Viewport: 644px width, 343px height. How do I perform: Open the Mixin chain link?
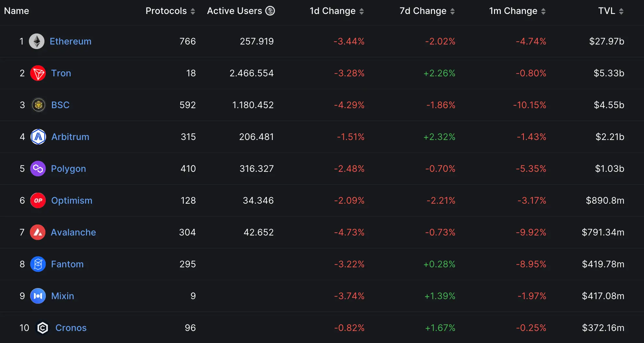pyautogui.click(x=63, y=296)
